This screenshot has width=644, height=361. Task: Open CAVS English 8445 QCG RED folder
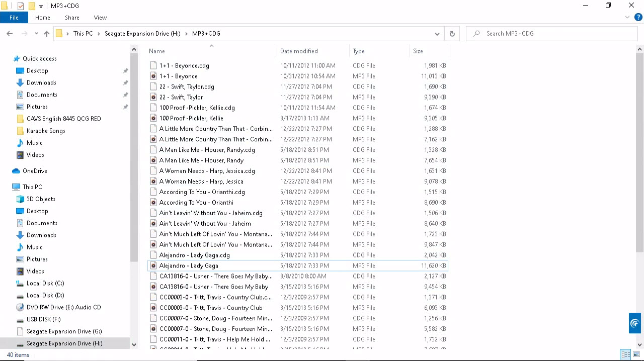[63, 119]
